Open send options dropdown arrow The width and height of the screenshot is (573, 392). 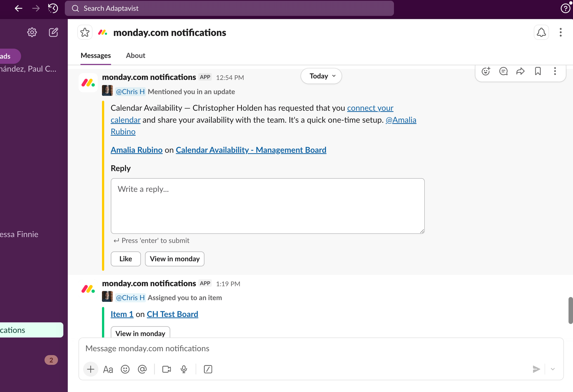pyautogui.click(x=553, y=369)
